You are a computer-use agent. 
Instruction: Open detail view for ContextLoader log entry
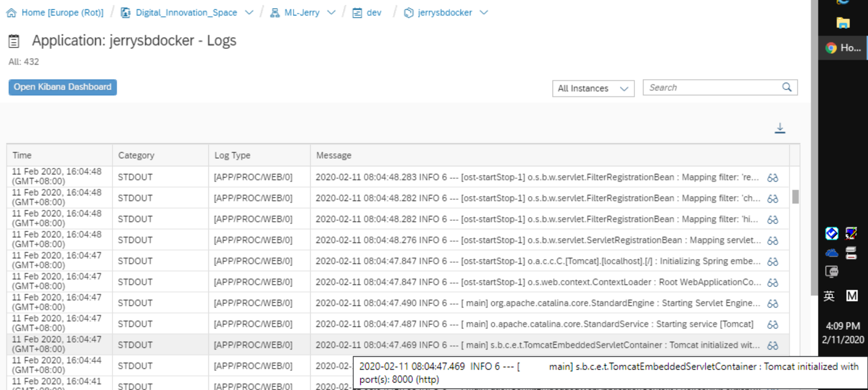click(x=773, y=282)
